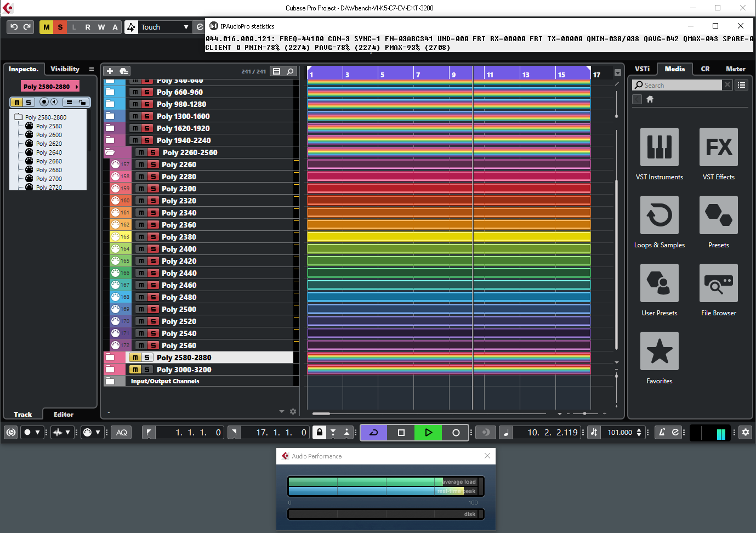This screenshot has width=756, height=533.
Task: Toggle Mute on Poly 2260 track
Action: (x=141, y=165)
